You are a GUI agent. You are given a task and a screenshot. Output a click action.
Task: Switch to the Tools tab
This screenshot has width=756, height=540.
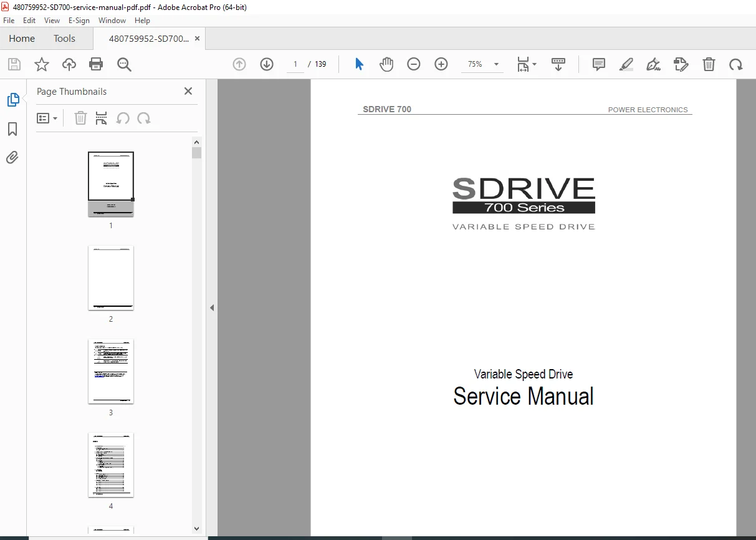click(64, 38)
